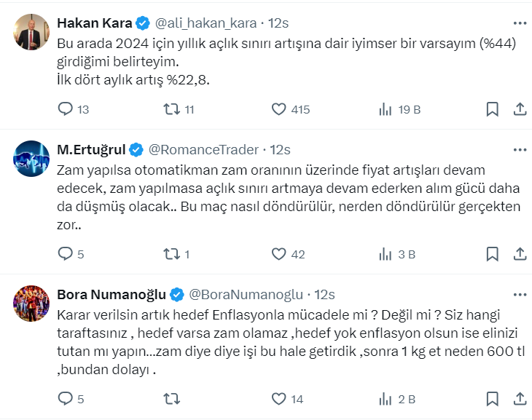Share M.Ertuğrul's tweet

pos(520,255)
